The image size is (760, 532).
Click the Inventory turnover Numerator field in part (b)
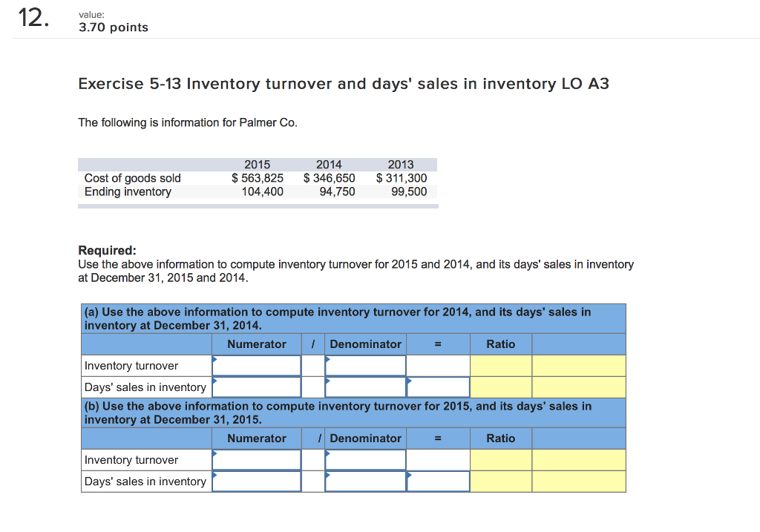[x=256, y=459]
